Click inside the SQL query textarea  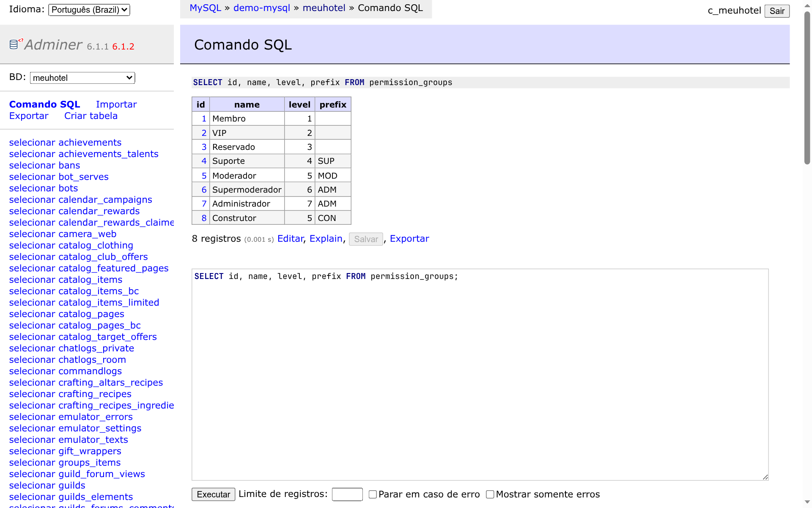(480, 375)
